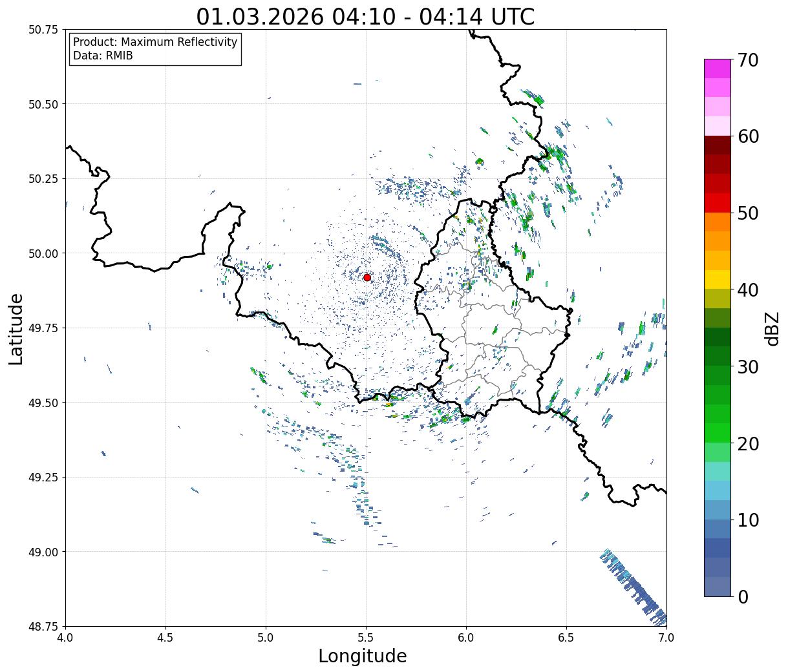Click the colorbar tick label 30
Viewport: 788px width, 672px height.
(749, 366)
